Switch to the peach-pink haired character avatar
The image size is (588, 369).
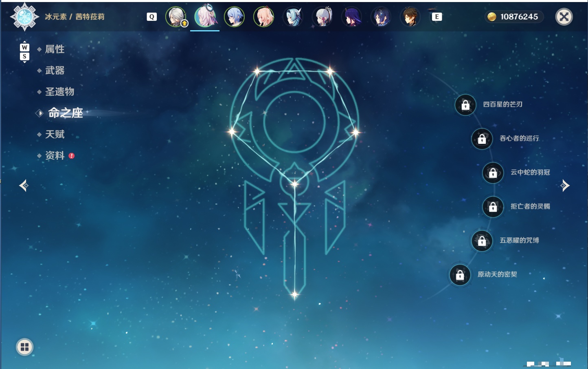[264, 17]
